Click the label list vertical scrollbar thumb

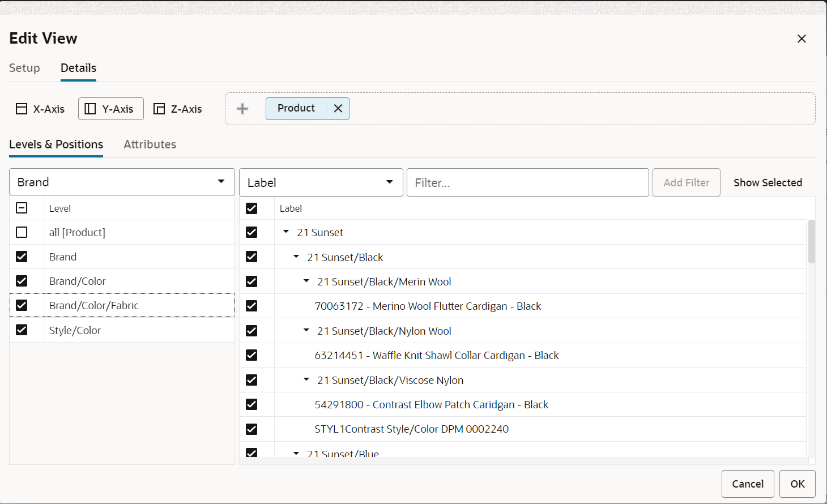coord(812,242)
